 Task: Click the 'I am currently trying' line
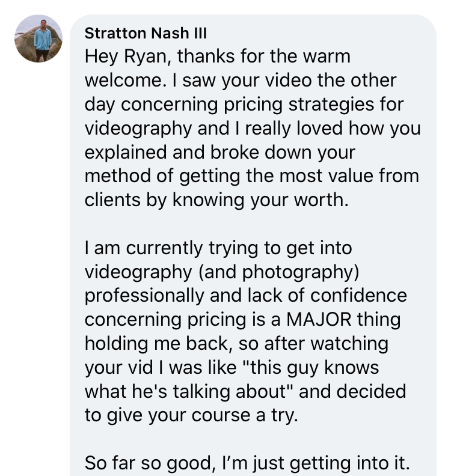coord(218,248)
